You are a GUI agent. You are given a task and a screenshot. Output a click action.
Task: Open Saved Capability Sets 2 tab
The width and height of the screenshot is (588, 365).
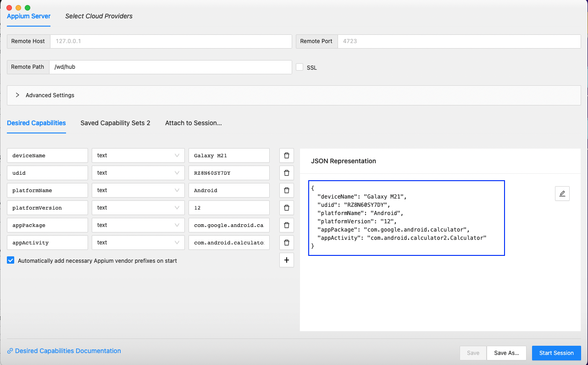(115, 123)
